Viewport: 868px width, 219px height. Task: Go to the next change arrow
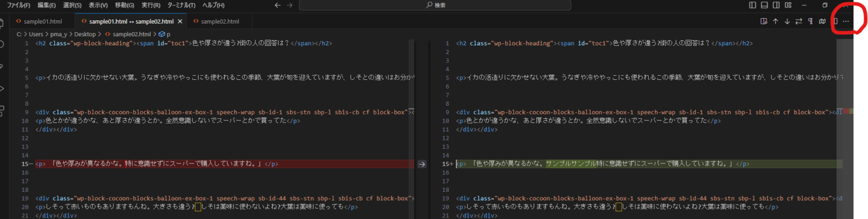[787, 22]
